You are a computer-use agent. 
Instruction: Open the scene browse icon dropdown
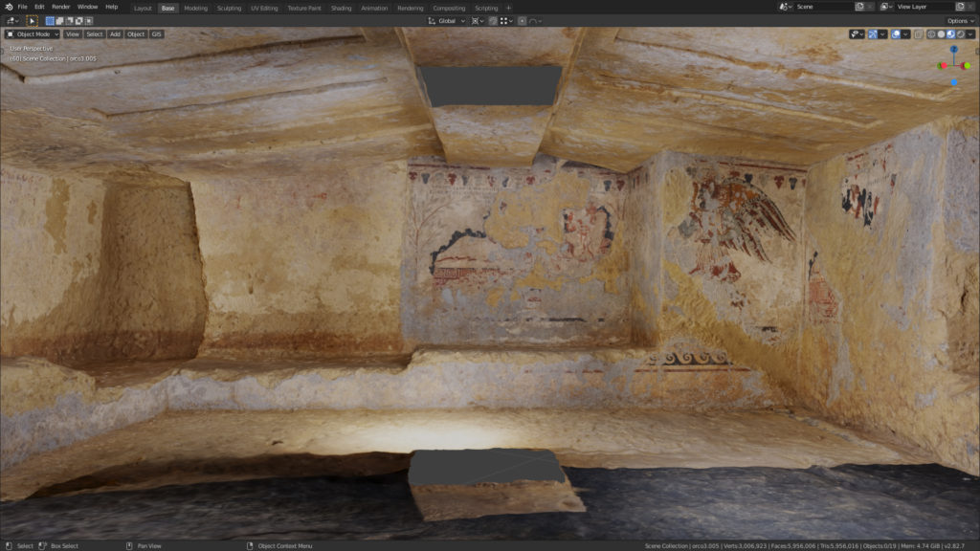786,7
